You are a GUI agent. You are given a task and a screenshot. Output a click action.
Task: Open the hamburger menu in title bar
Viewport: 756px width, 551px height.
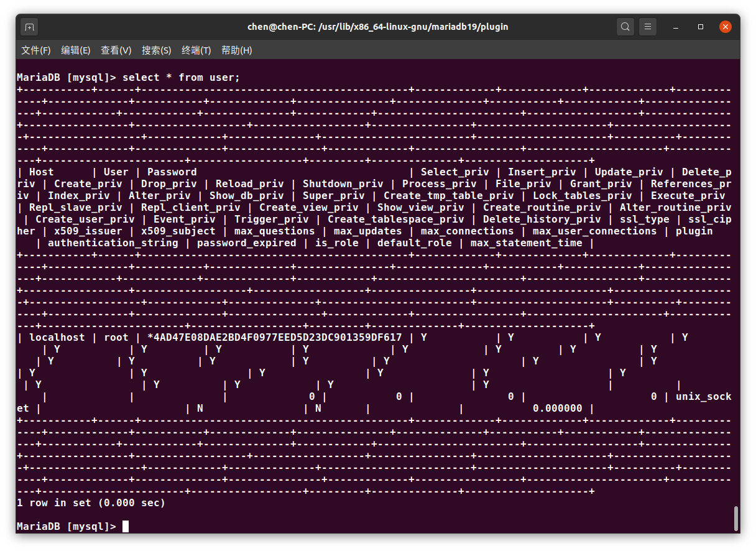648,27
